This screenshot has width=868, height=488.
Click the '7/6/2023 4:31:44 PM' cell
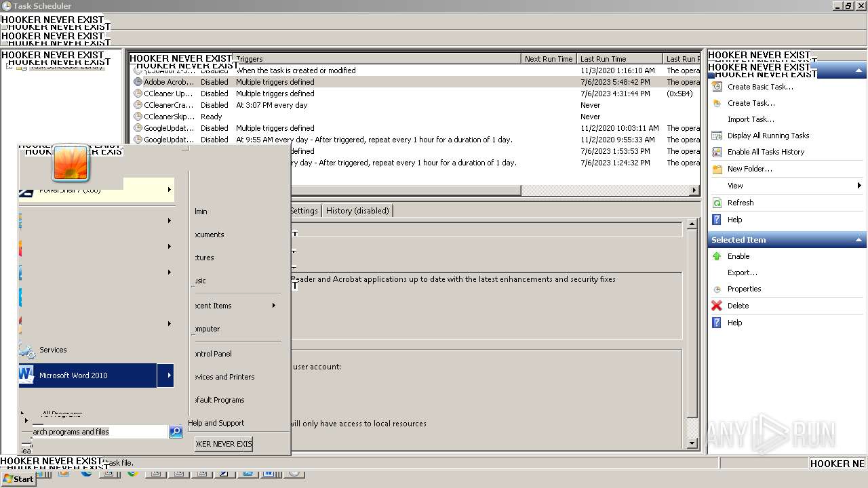tap(615, 94)
